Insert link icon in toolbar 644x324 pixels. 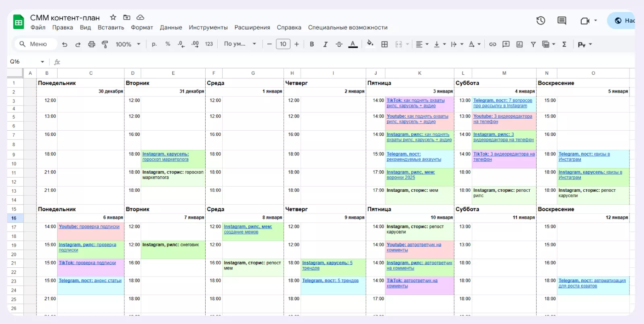493,44
